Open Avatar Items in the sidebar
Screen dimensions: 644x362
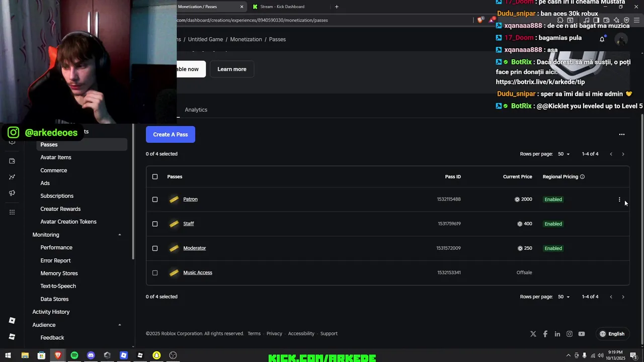[x=56, y=157]
